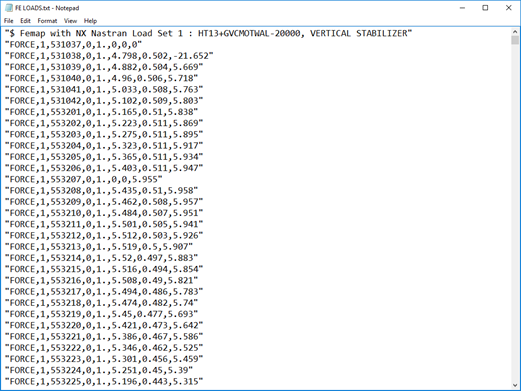This screenshot has height=391, width=521.
Task: Minimize the Notepad window
Action: click(462, 8)
